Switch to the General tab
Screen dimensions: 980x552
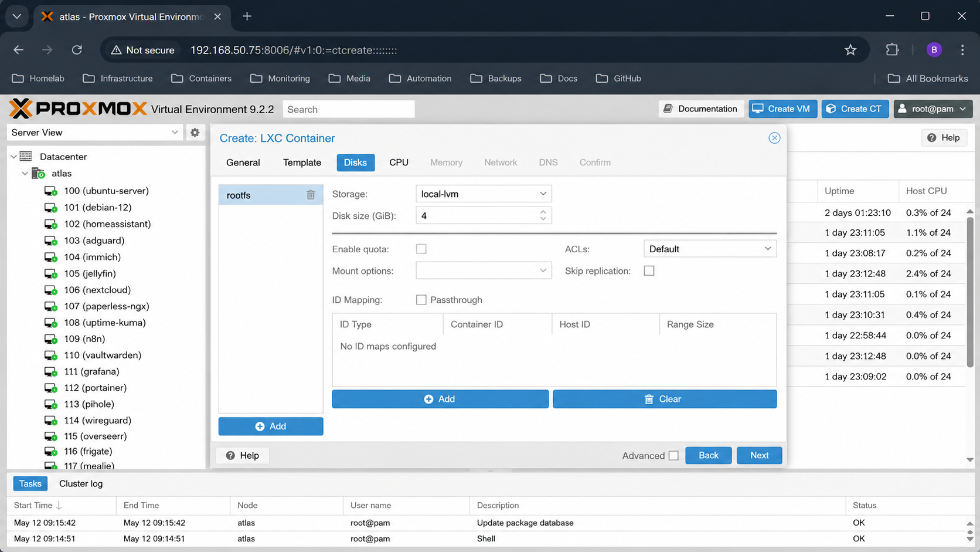coord(243,162)
